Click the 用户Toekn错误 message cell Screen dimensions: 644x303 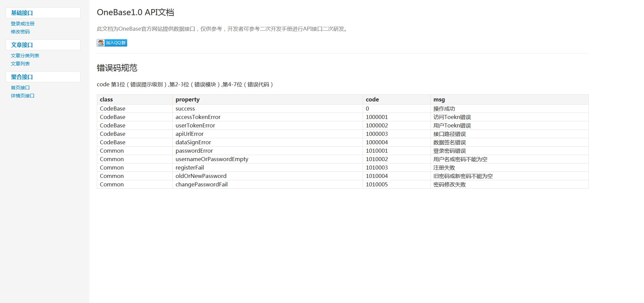click(x=509, y=125)
